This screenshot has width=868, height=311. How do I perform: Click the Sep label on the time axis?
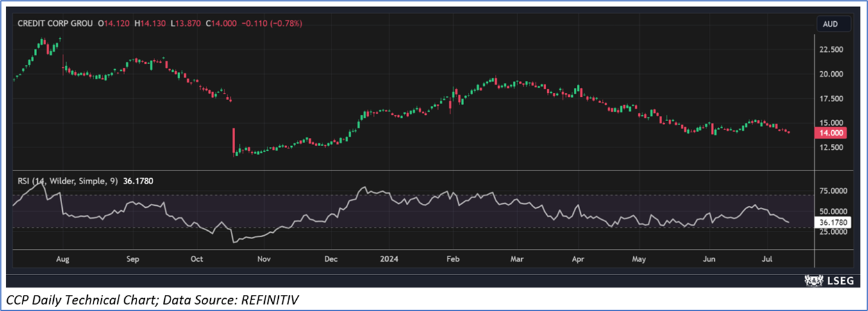(133, 259)
